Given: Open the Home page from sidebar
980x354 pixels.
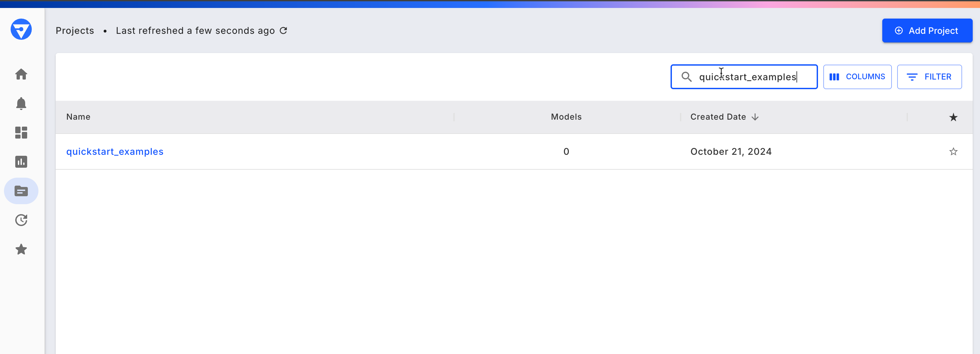Looking at the screenshot, I should pyautogui.click(x=21, y=74).
